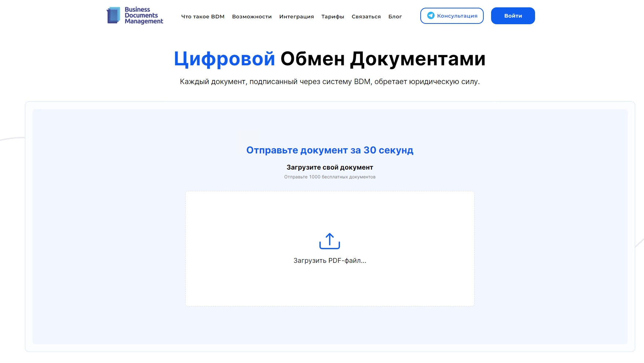
Task: Open the Тарифы page
Action: [333, 17]
